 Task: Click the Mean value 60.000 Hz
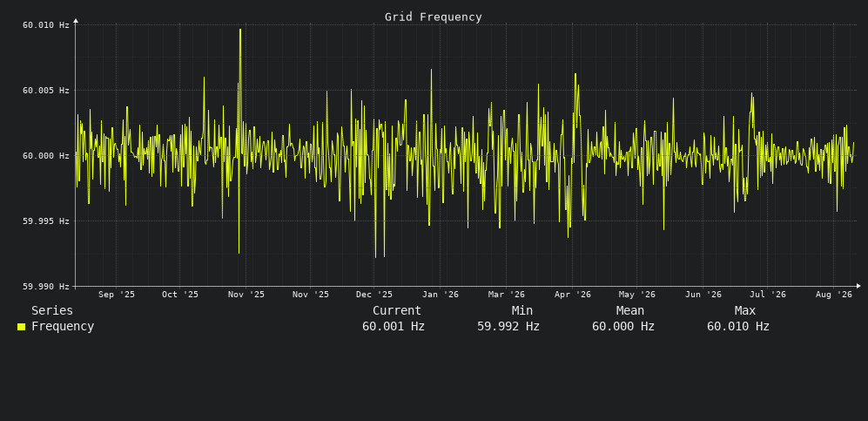click(x=622, y=326)
